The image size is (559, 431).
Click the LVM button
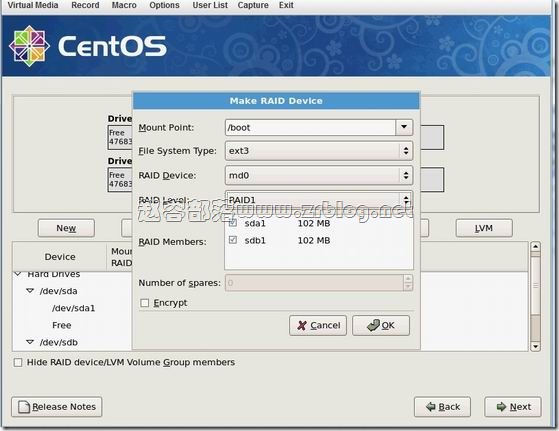click(484, 228)
